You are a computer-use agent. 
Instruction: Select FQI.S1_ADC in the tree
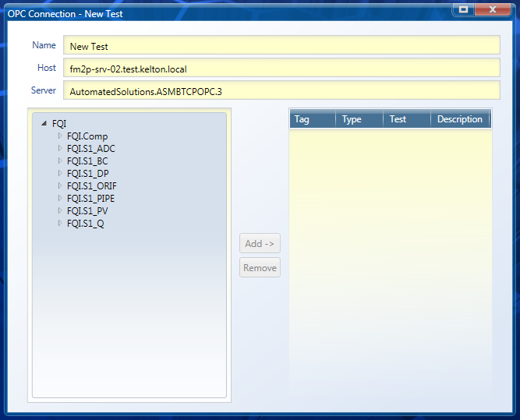(x=91, y=149)
